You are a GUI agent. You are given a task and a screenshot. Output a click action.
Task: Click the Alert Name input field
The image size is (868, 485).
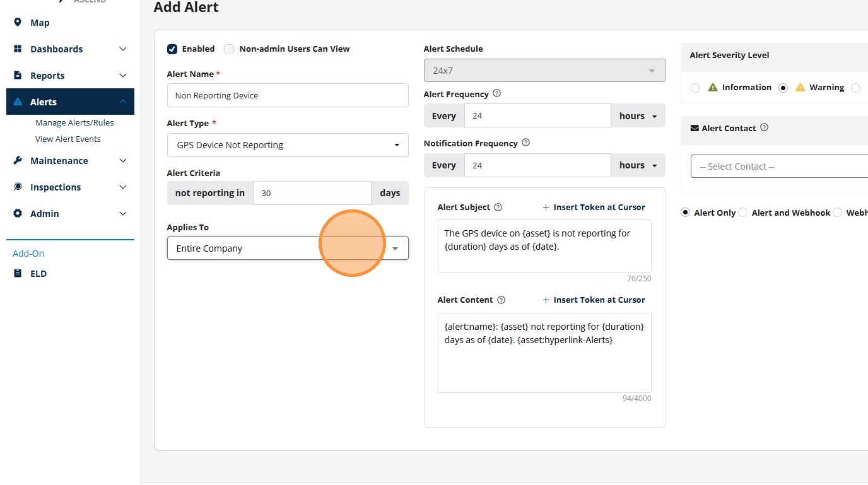coord(288,96)
